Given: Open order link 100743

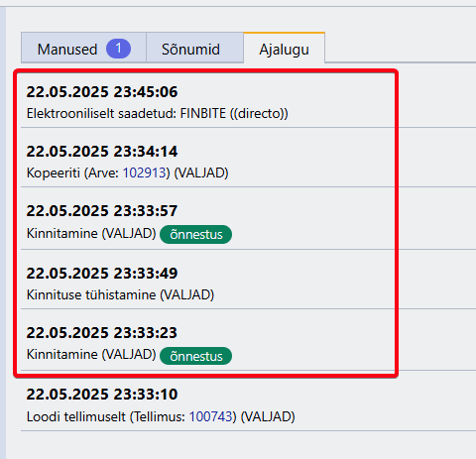Looking at the screenshot, I should 211,416.
